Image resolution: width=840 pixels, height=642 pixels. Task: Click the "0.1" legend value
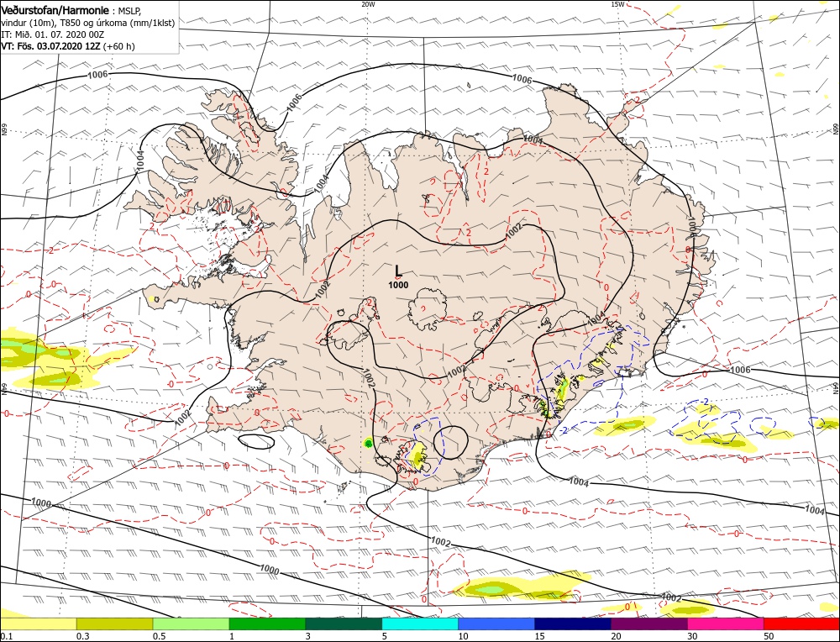(x=5, y=636)
